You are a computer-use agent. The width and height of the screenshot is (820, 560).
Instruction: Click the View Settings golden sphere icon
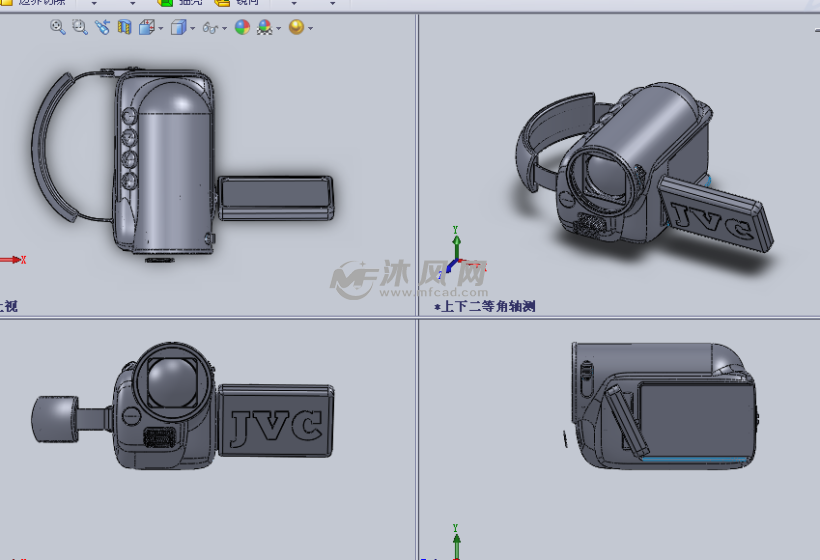(297, 27)
